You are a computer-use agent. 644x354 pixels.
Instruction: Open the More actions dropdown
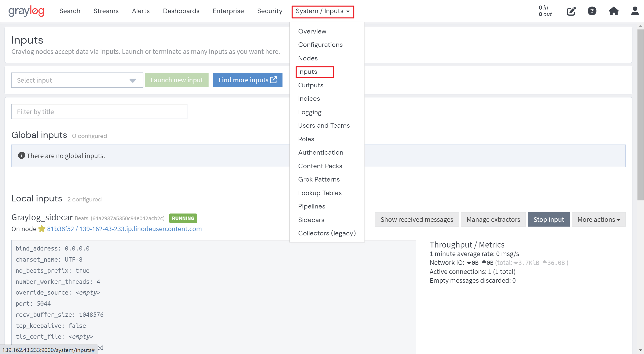[598, 220]
